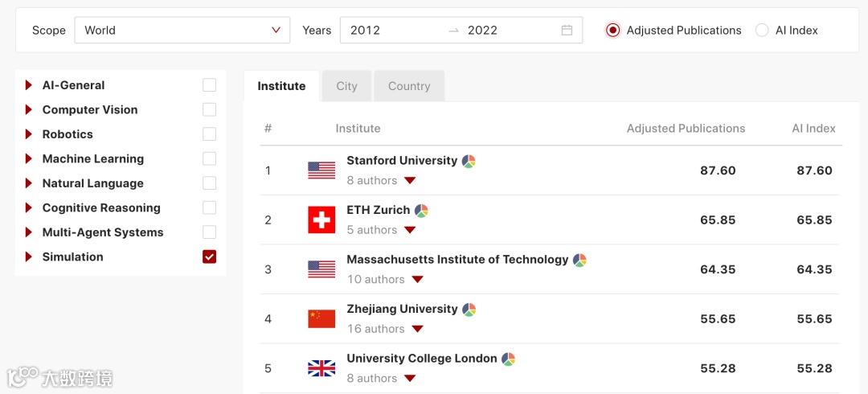868x394 pixels.
Task: Click the Swiss flag for ETH Zurich
Action: pos(321,220)
